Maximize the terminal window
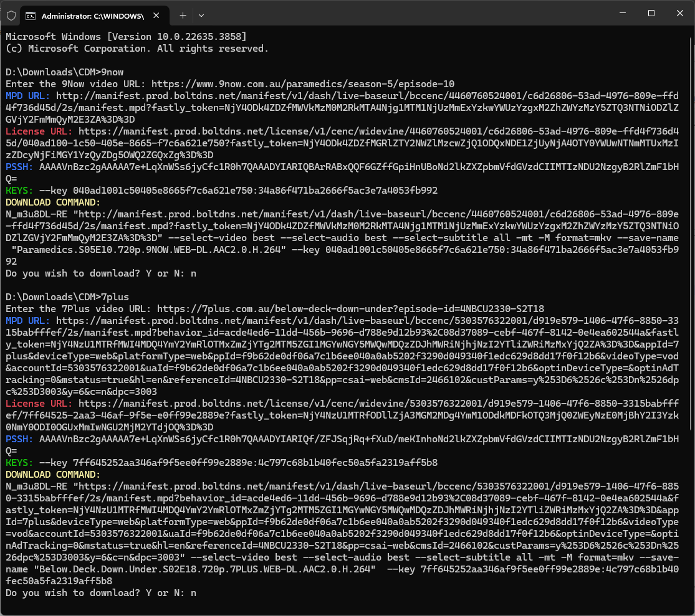Image resolution: width=695 pixels, height=616 pixels. (x=651, y=13)
